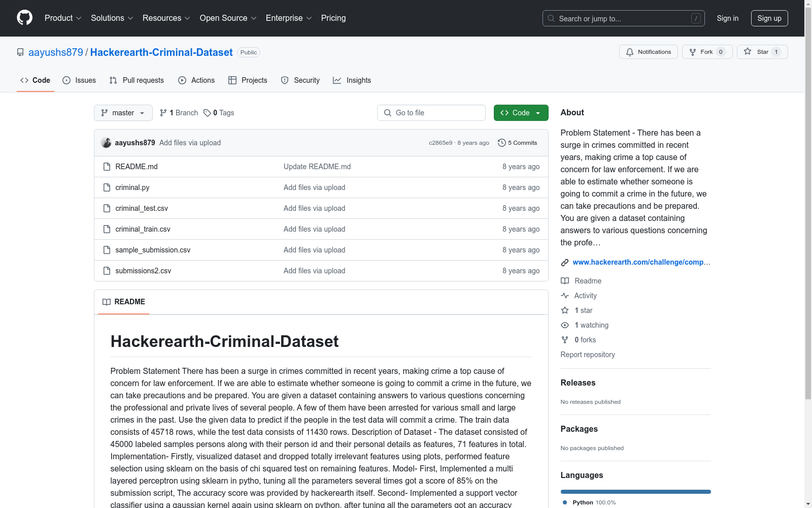Open the hackerearth.com challenge link
The height and width of the screenshot is (508, 812).
(641, 262)
